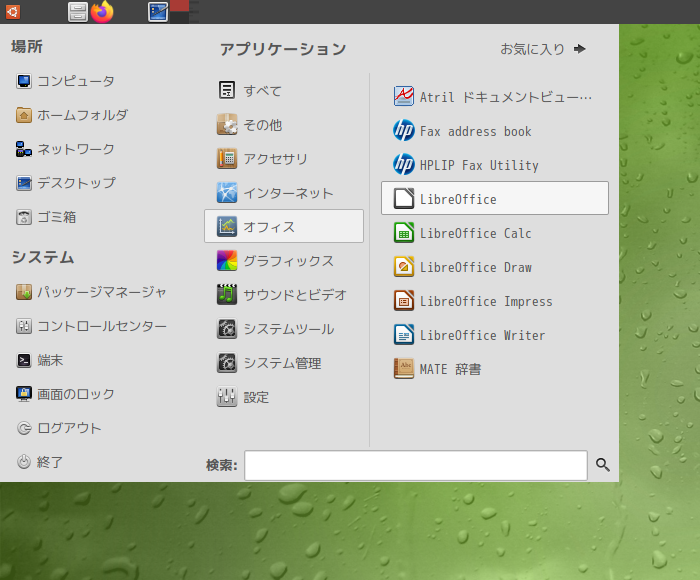Viewport: 700px width, 580px height.
Task: Open コントロールセンター icon
Action: [x=24, y=326]
